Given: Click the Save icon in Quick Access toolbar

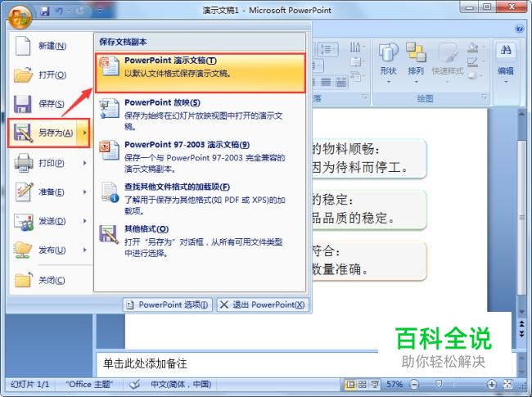Looking at the screenshot, I should [x=45, y=11].
